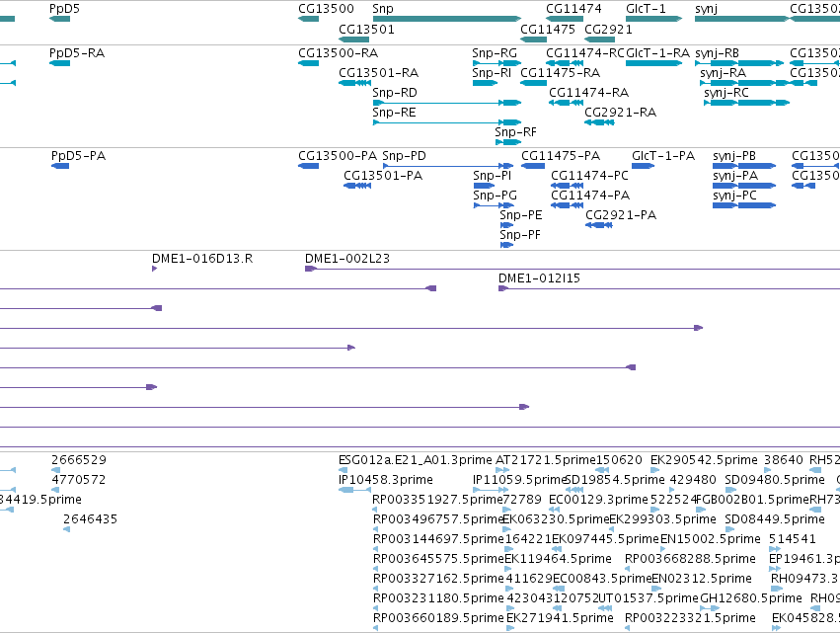Open EST RP003660189.5prime
Viewport: 840px width, 633px height.
(438, 618)
